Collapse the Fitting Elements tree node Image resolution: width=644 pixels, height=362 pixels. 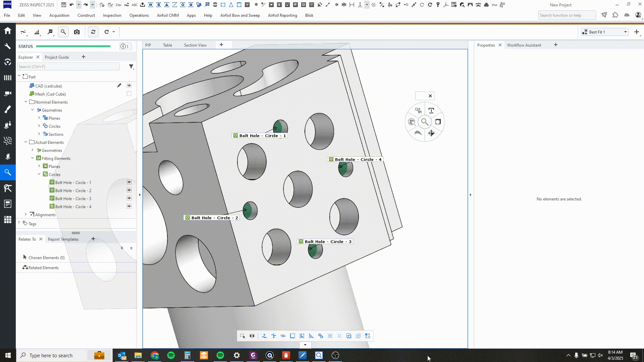point(33,158)
